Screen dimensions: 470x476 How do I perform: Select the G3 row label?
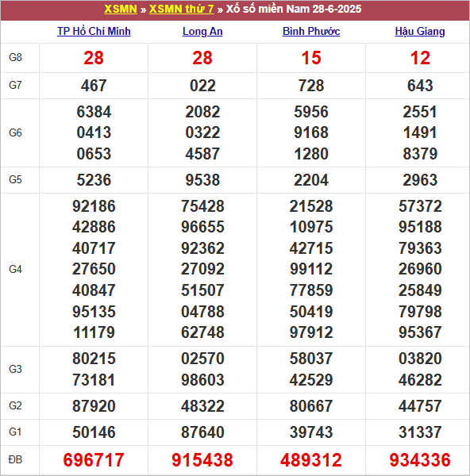[16, 369]
